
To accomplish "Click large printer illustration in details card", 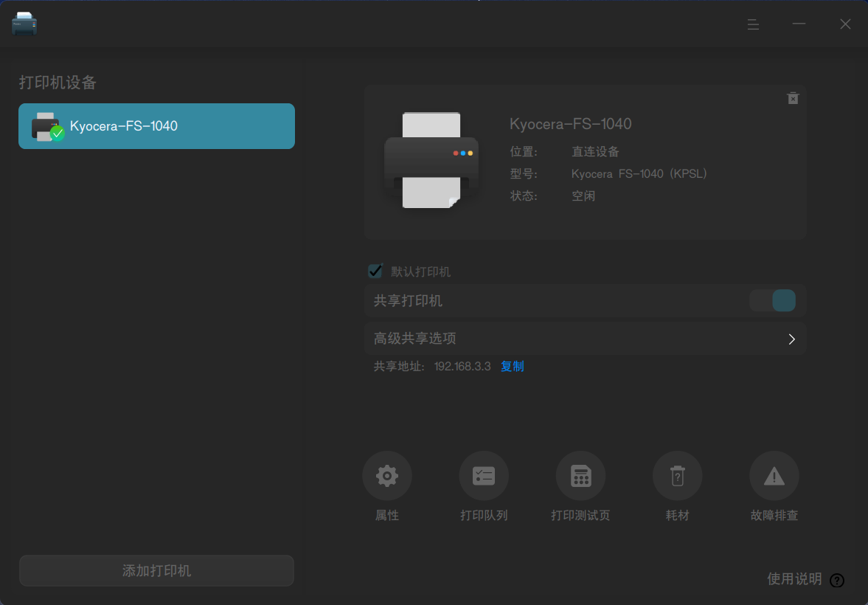I will pos(431,161).
